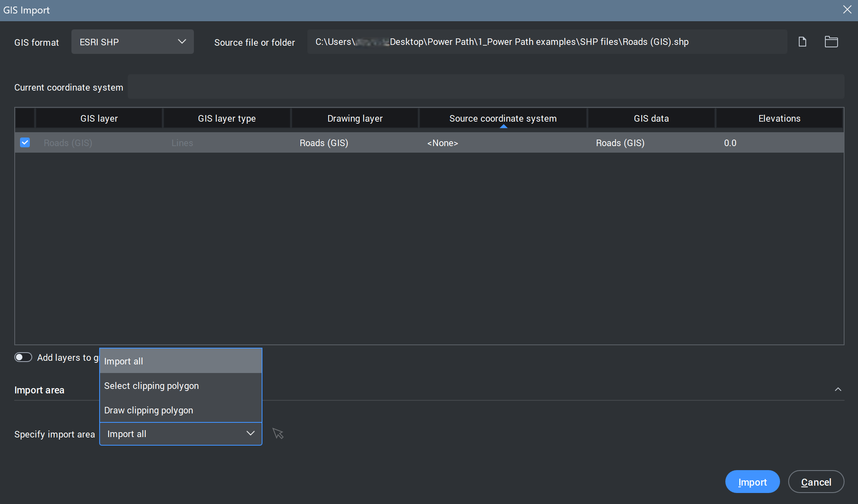Click the browse source folder icon
The width and height of the screenshot is (858, 504).
[831, 42]
